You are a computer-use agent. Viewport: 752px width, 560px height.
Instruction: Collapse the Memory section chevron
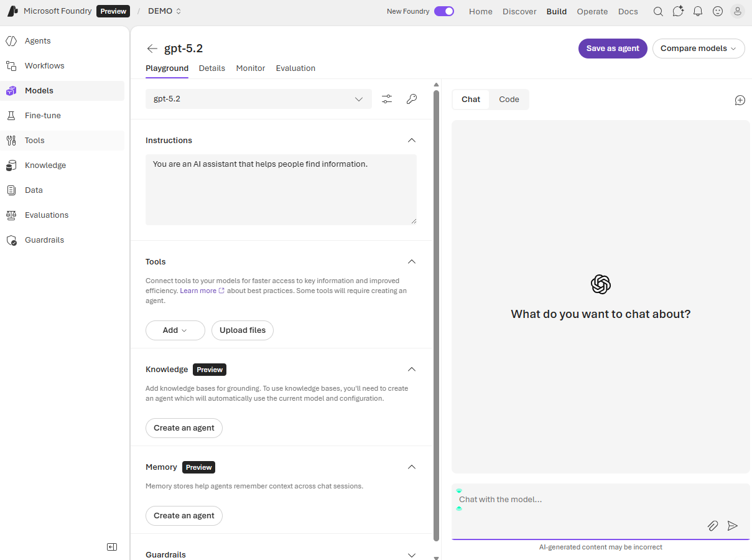(411, 467)
